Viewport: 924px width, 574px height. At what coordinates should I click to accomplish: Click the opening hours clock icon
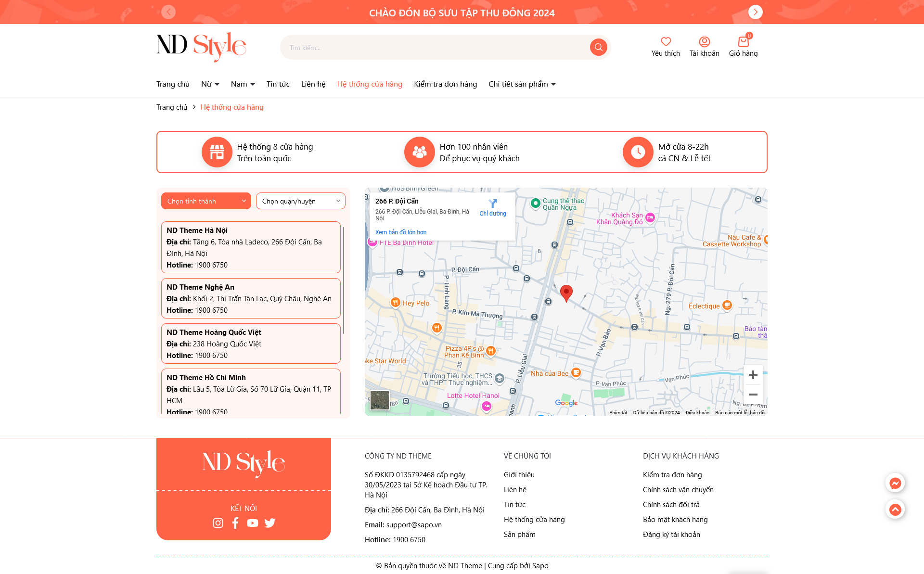638,152
